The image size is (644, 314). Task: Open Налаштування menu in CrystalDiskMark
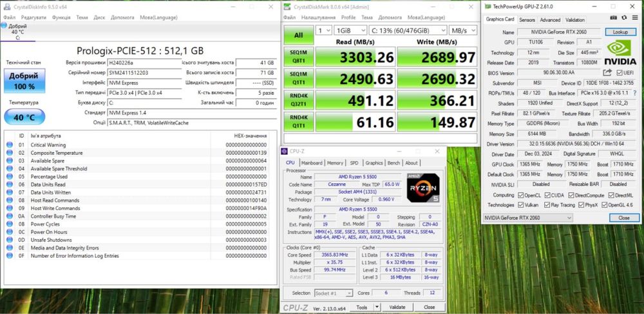click(318, 17)
